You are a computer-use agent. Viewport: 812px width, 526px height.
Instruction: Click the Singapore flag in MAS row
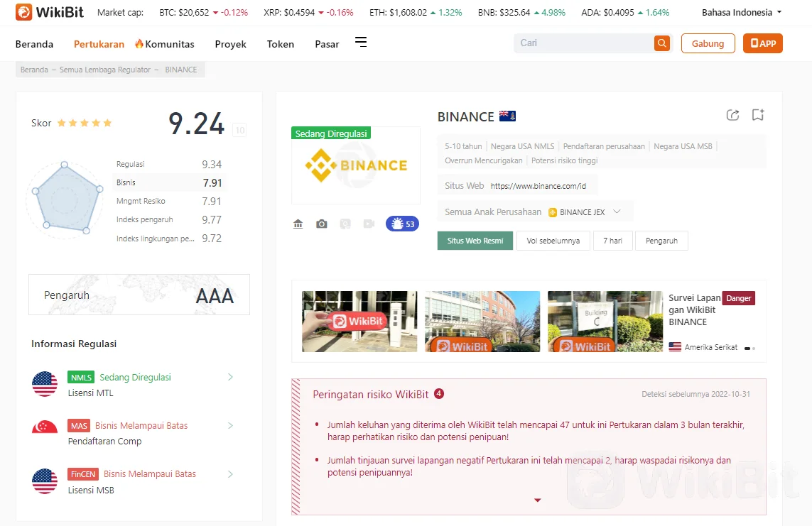tap(45, 427)
